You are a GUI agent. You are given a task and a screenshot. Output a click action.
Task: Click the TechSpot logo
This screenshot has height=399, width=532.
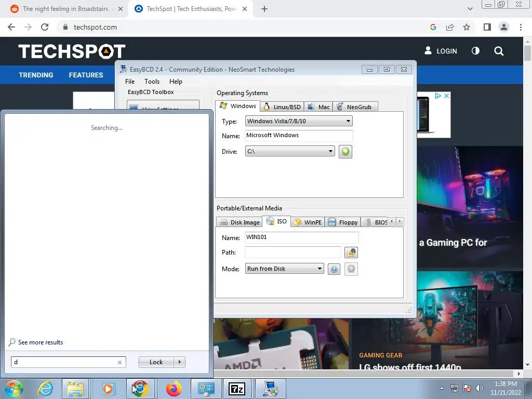72,51
